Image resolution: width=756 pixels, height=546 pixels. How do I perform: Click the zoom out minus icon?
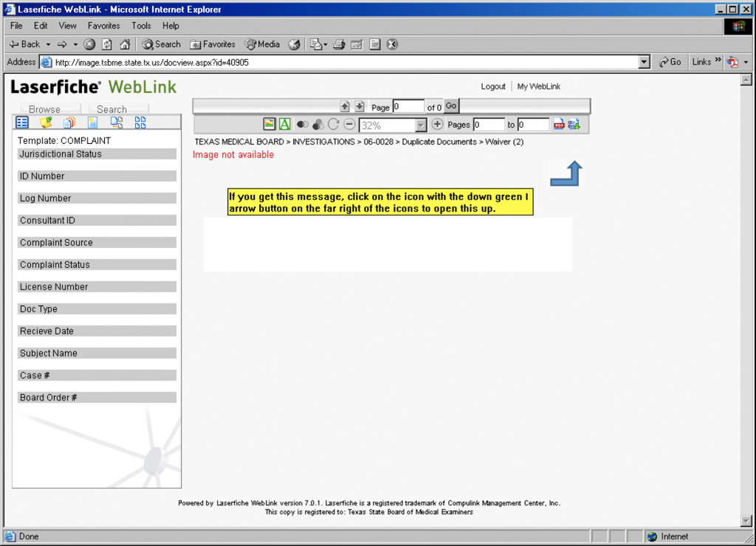(x=349, y=125)
